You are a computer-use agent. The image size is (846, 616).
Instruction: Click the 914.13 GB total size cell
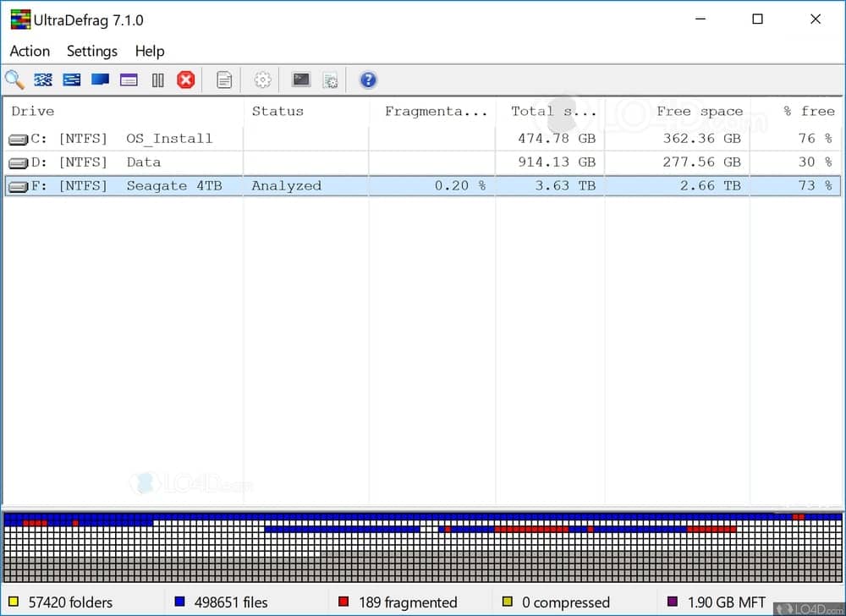click(x=557, y=162)
